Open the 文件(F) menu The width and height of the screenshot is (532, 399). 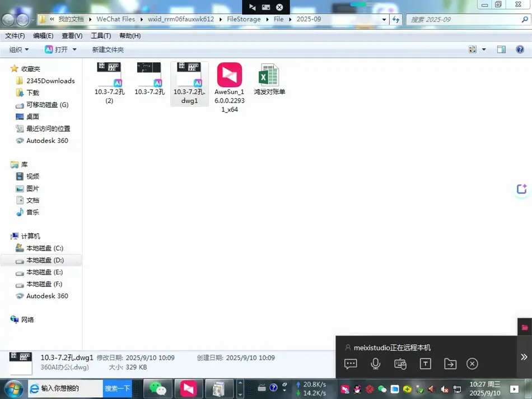15,36
